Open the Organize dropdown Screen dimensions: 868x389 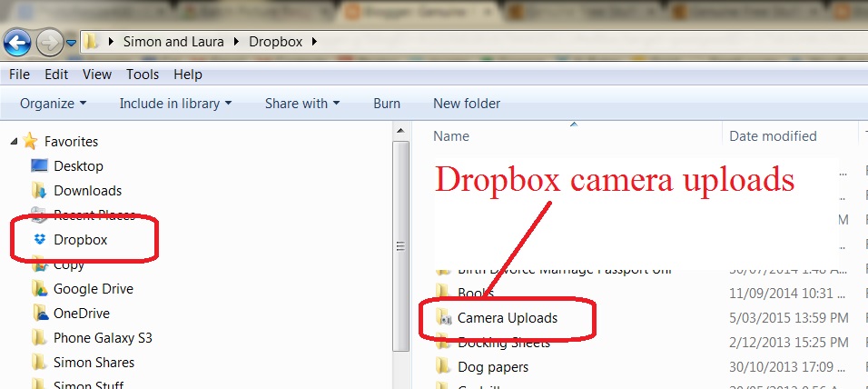pyautogui.click(x=54, y=104)
